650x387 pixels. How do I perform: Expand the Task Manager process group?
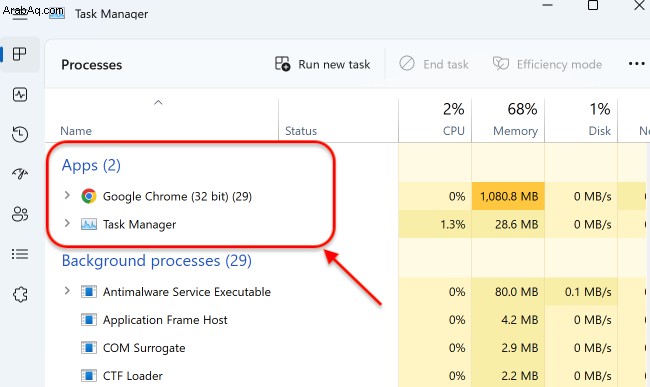[67, 223]
